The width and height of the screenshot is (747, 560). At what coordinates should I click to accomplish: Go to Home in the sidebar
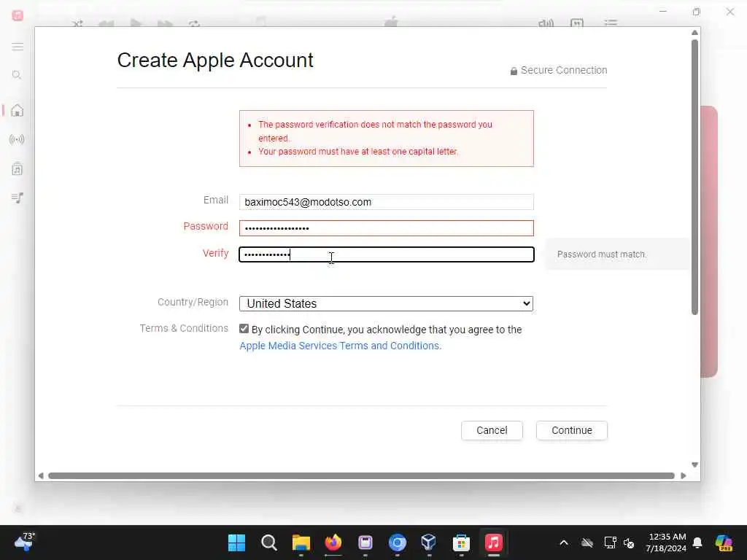(x=18, y=111)
